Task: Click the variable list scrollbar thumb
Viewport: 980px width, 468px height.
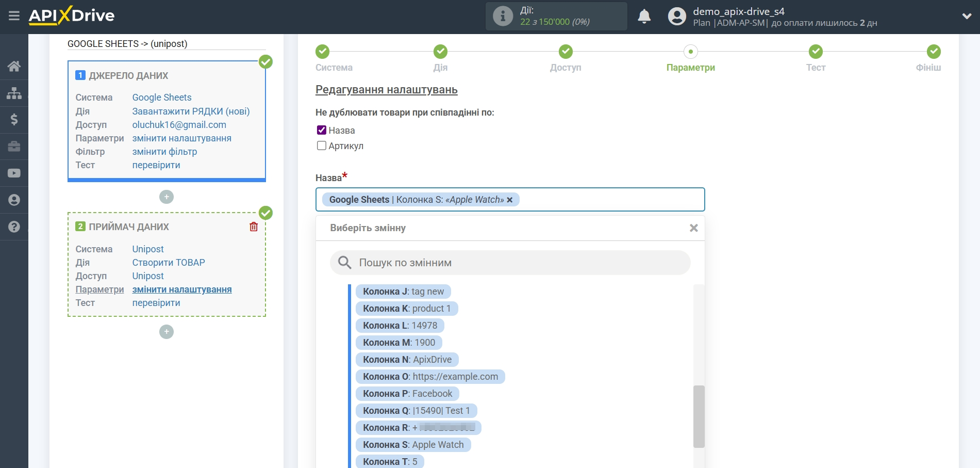Action: [x=699, y=416]
